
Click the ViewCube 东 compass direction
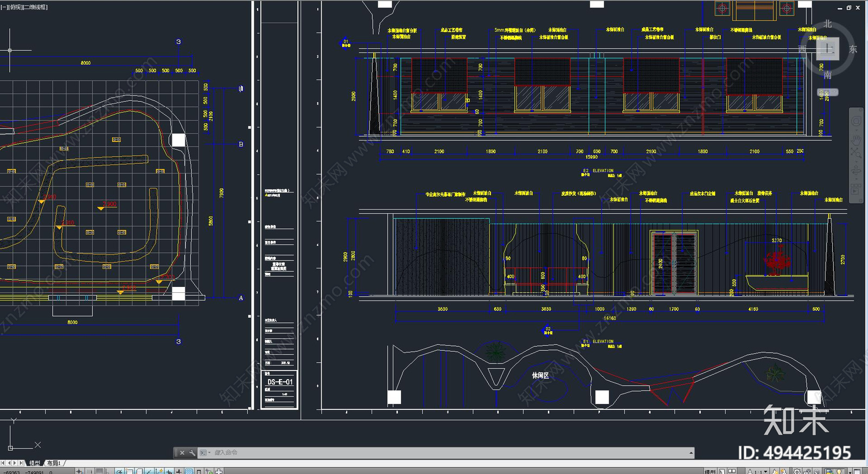853,49
